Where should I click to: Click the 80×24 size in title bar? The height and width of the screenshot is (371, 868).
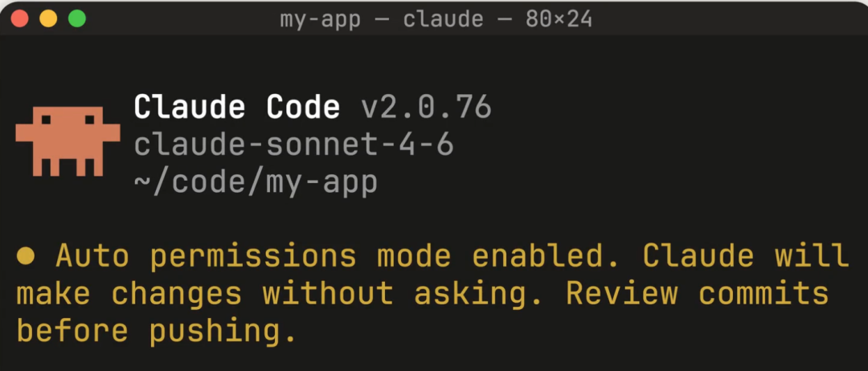click(x=559, y=19)
